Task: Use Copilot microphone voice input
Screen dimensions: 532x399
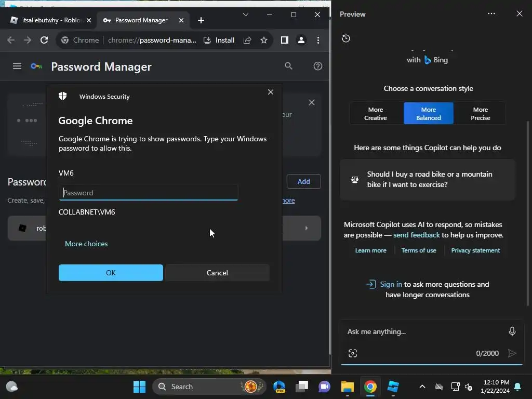Action: click(x=512, y=331)
